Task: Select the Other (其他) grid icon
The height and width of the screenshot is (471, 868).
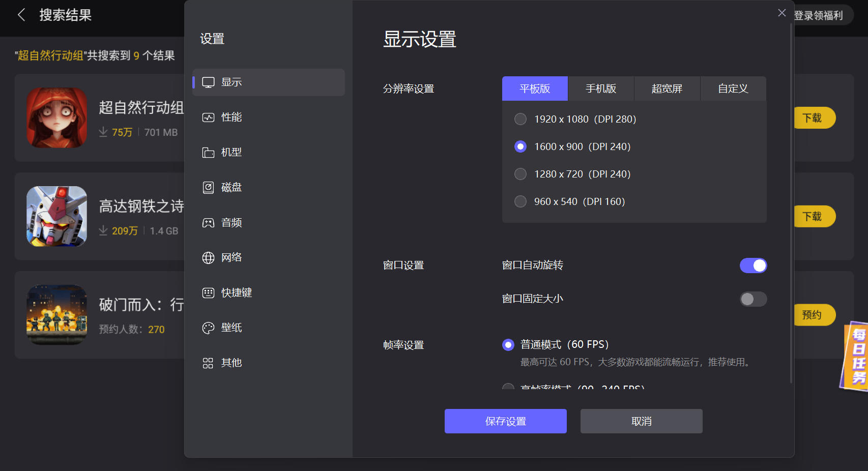Action: pyautogui.click(x=208, y=363)
